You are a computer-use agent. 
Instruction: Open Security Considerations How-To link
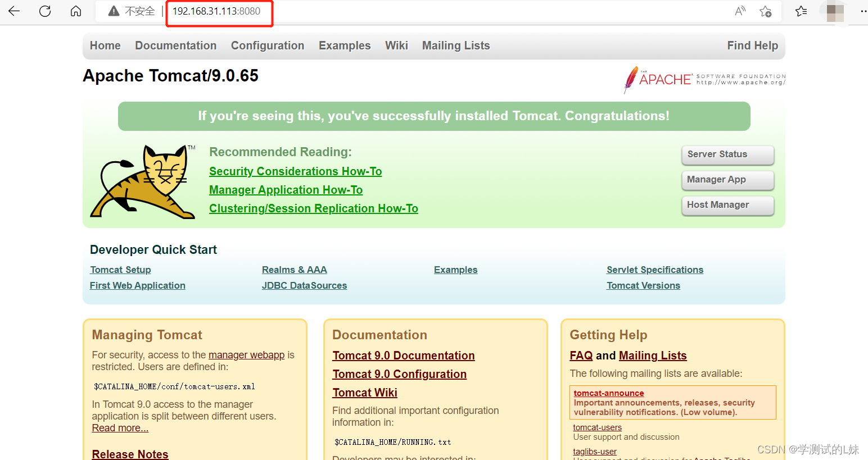tap(295, 171)
